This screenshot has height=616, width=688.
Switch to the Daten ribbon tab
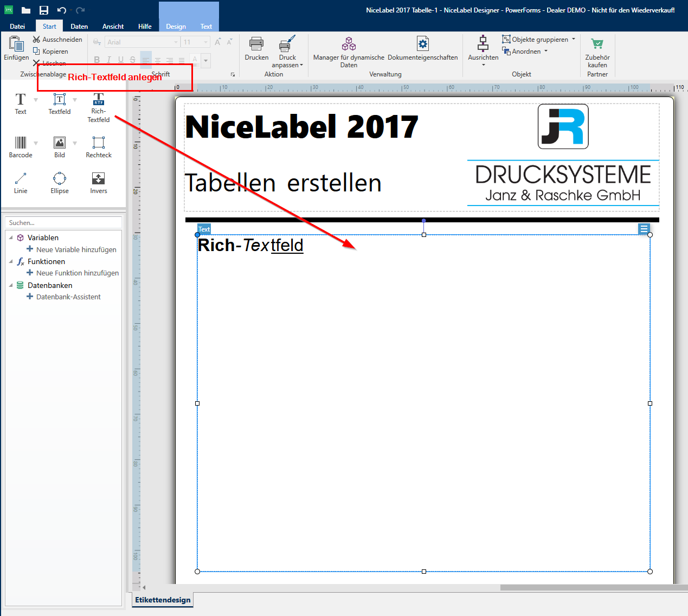pos(79,25)
